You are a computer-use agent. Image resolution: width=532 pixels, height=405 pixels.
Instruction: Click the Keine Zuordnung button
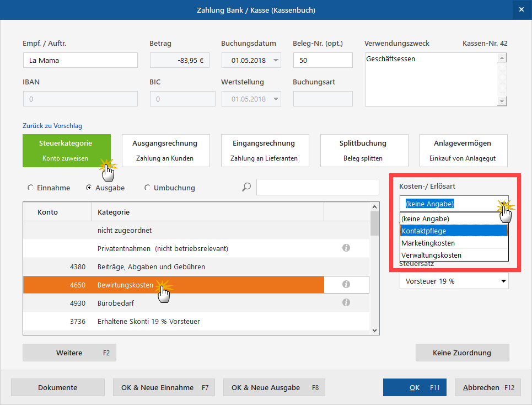tap(462, 353)
